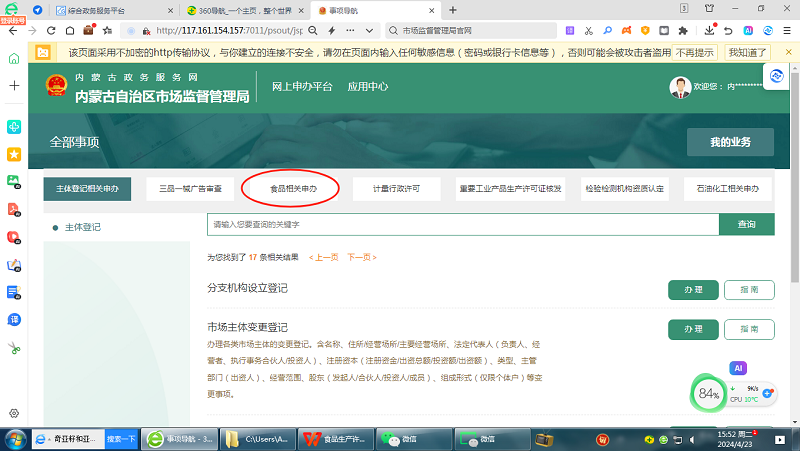Viewport: 800px width, 451px height.
Task: Click the user avatar in header
Action: (x=680, y=87)
